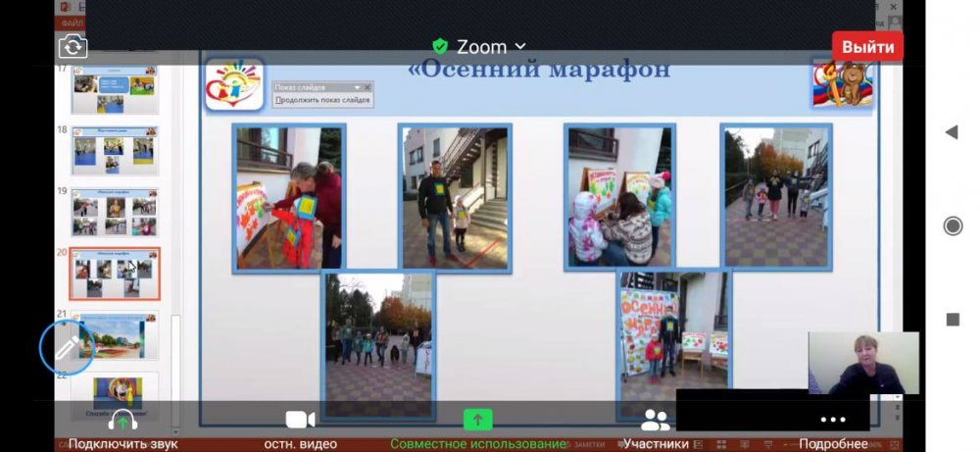Click the bear emblem on the slide
This screenshot has height=452, width=980.
tap(843, 82)
